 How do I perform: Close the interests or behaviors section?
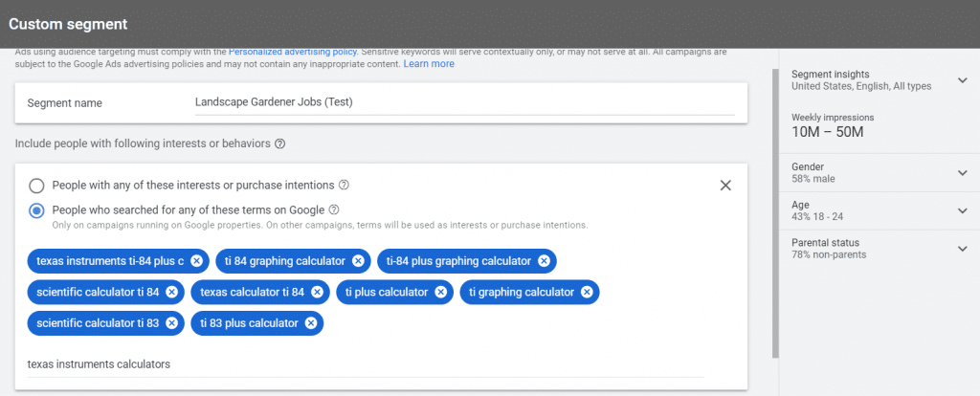tap(725, 186)
